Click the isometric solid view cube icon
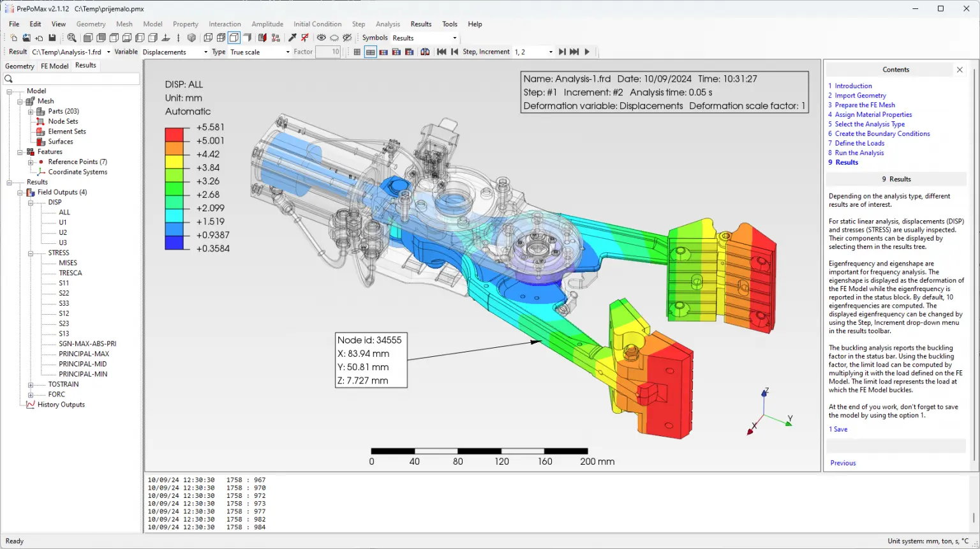The width and height of the screenshot is (980, 549). pyautogui.click(x=191, y=38)
